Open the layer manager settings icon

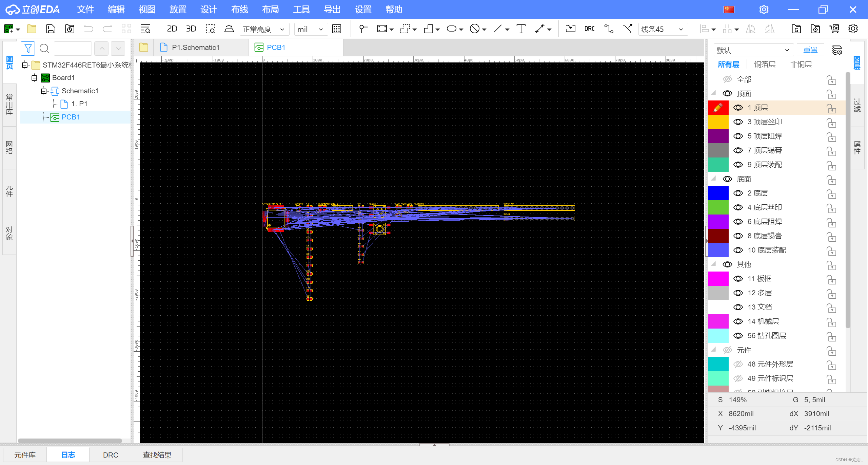(x=837, y=50)
